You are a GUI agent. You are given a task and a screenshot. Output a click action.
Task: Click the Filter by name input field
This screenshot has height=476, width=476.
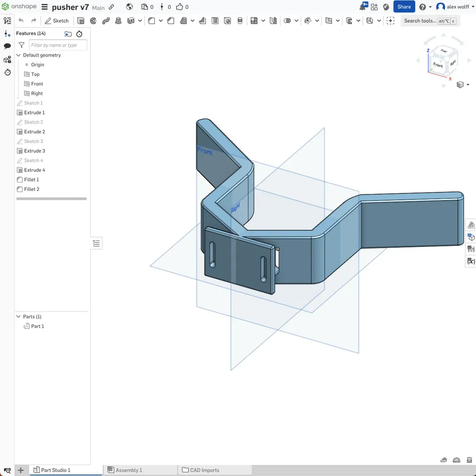(x=58, y=45)
